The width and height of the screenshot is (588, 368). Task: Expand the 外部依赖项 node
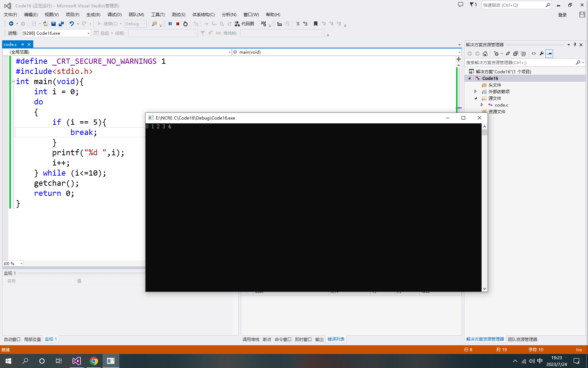(x=476, y=91)
